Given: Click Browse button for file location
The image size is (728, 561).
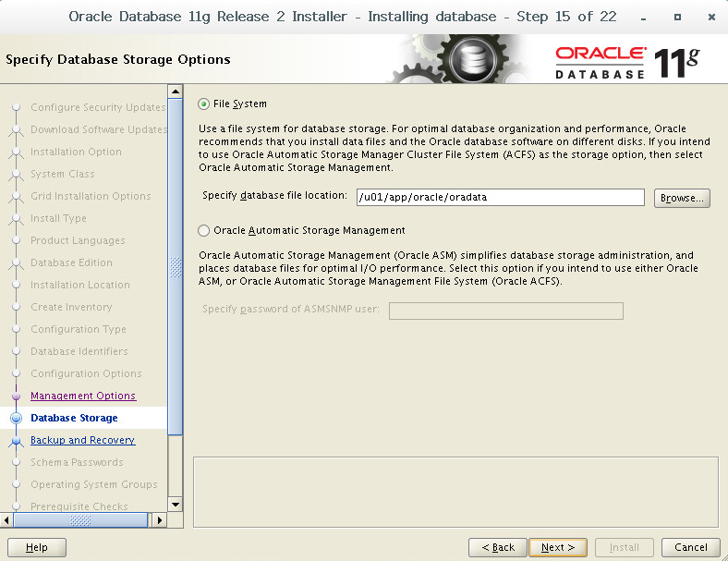Looking at the screenshot, I should [682, 198].
